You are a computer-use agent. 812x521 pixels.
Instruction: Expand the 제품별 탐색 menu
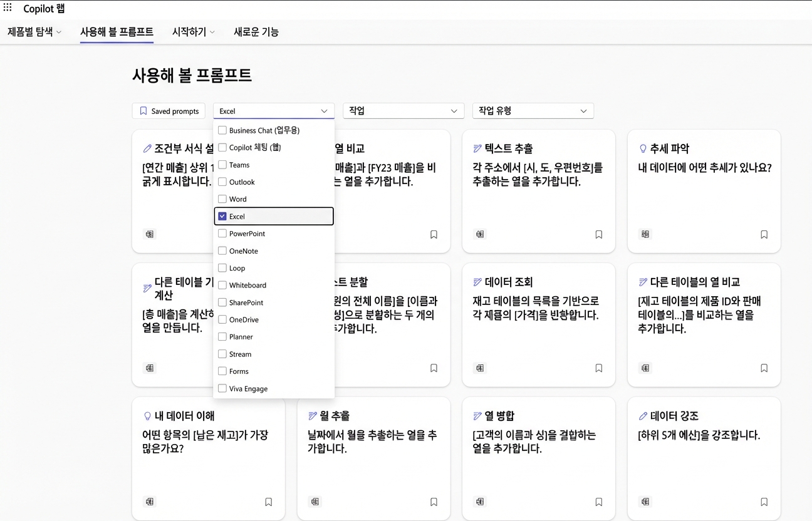[x=34, y=32]
